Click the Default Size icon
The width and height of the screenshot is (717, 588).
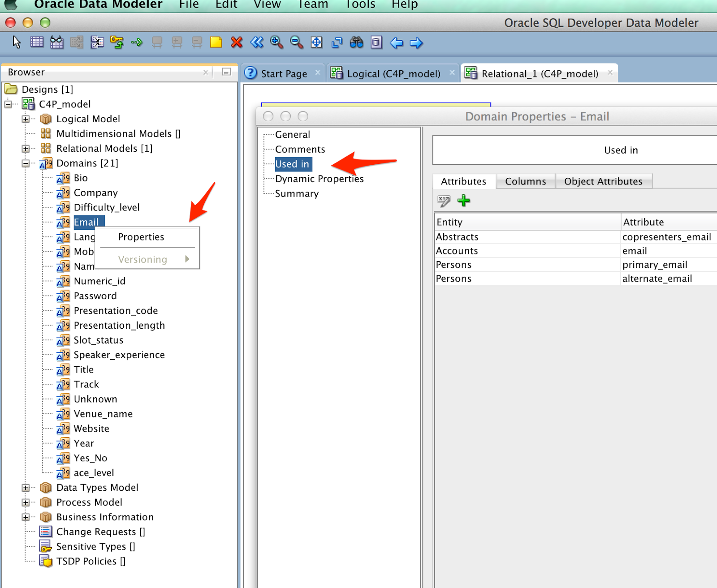337,43
